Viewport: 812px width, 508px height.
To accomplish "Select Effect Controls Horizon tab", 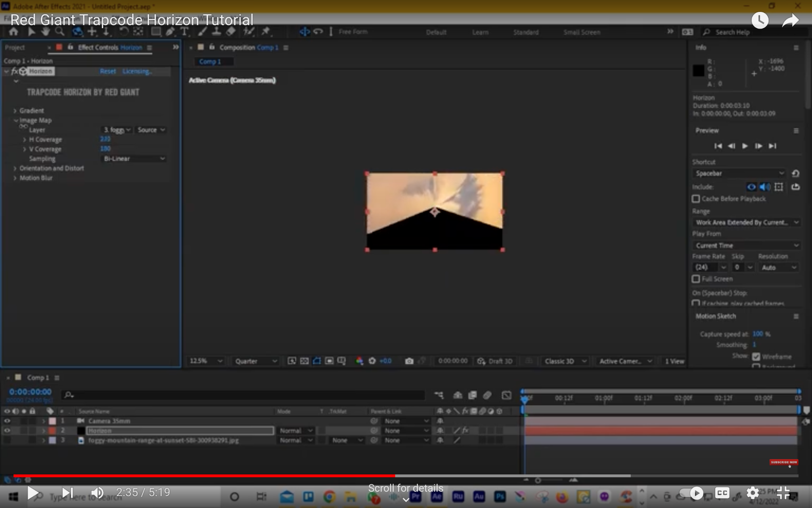I will click(x=110, y=48).
